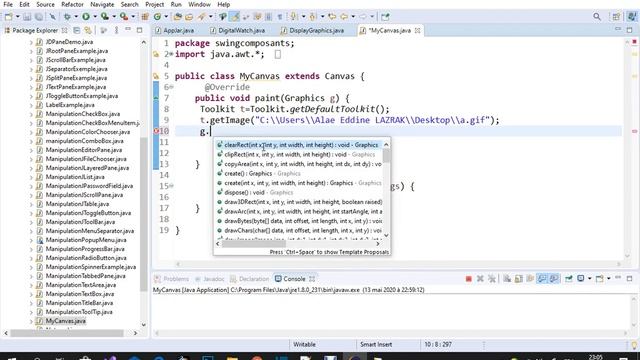Toggle Word Wrap in Console toolbar
The image size is (640, 360).
(x=530, y=279)
